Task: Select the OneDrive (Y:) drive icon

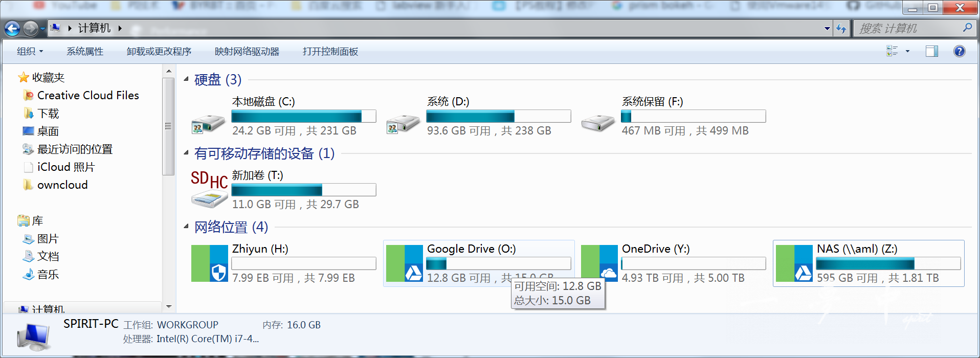Action: click(x=599, y=263)
